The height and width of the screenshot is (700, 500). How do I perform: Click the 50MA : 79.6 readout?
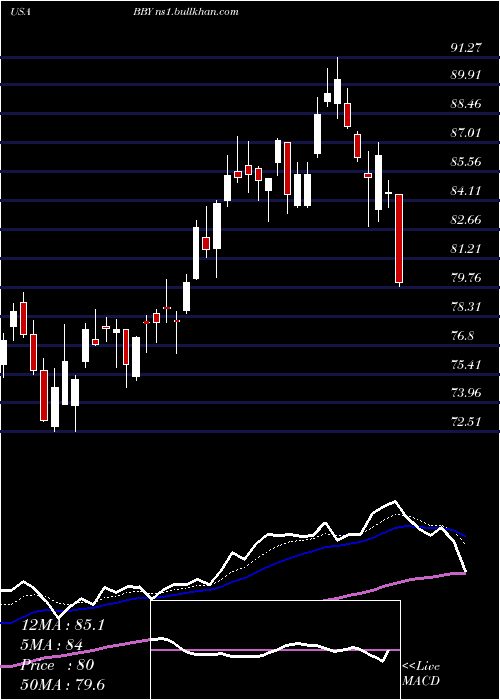[x=63, y=684]
